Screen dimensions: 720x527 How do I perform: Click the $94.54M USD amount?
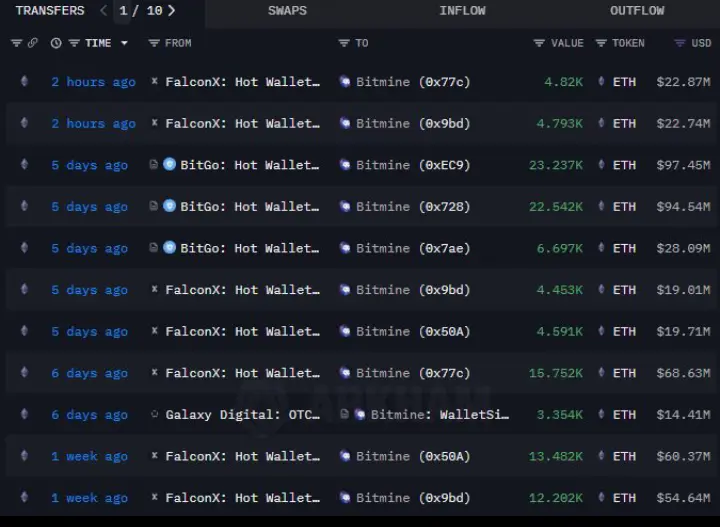[x=683, y=207]
